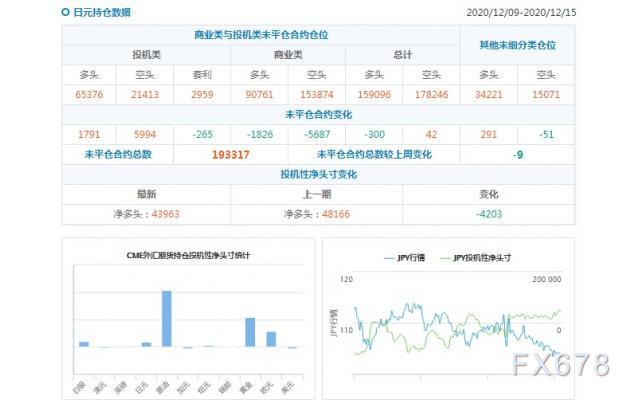Click the 欧元 bar in the bar chart
640x400 pixels.
[271, 339]
